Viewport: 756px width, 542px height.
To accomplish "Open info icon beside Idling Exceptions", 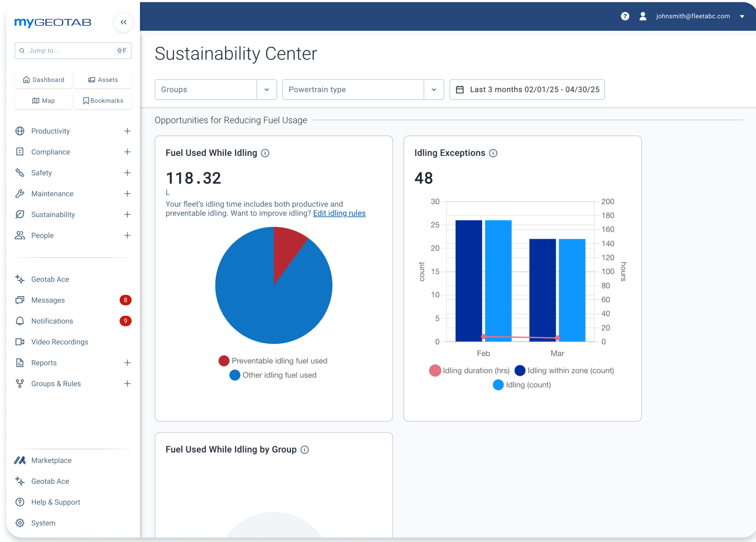I will coord(493,153).
